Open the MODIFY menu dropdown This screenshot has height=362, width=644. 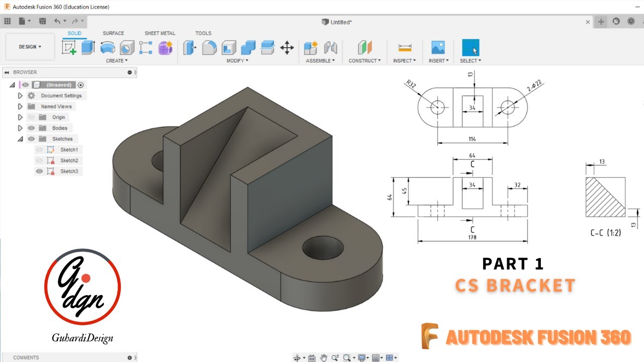(237, 61)
